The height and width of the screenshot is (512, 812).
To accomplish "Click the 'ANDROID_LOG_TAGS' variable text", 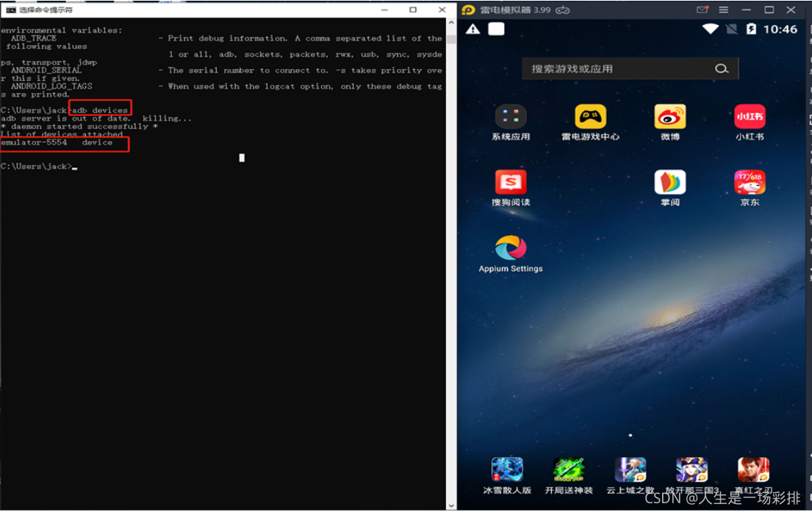I will tap(51, 86).
